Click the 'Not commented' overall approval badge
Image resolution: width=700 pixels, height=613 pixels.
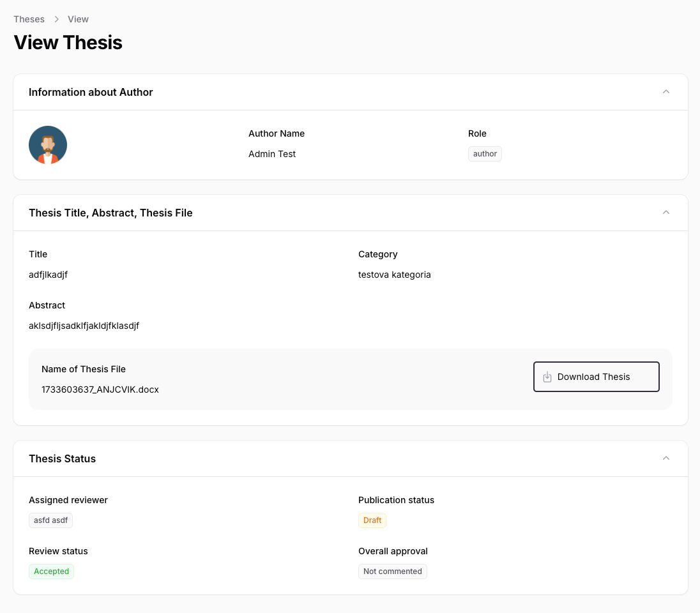[x=392, y=571]
